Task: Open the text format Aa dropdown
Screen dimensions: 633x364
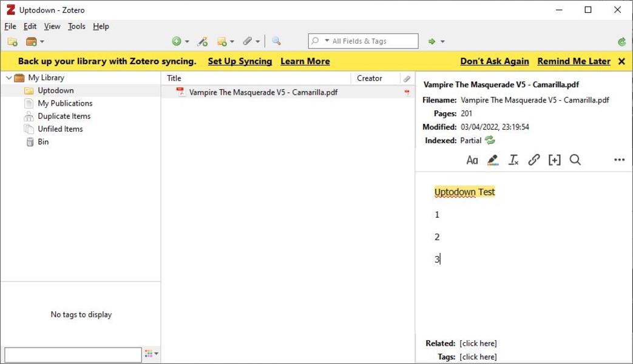Action: pos(472,160)
